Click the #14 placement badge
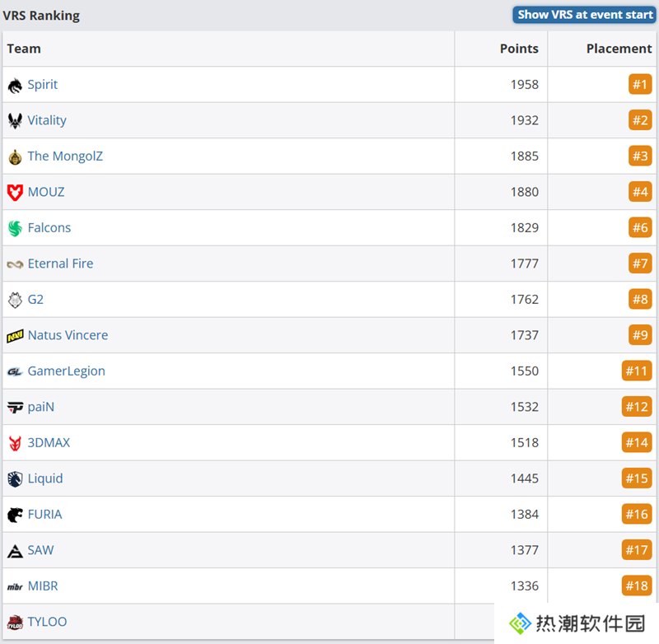659x644 pixels. click(637, 443)
